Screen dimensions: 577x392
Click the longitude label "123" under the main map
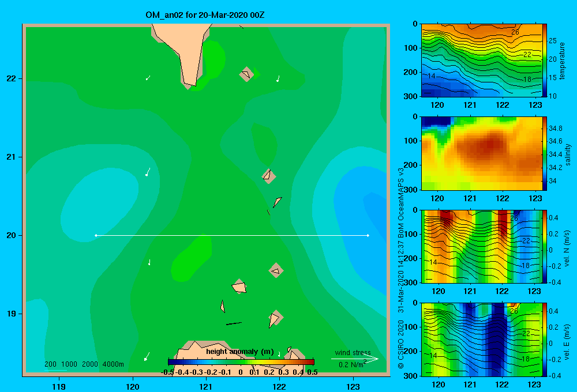pyautogui.click(x=353, y=386)
